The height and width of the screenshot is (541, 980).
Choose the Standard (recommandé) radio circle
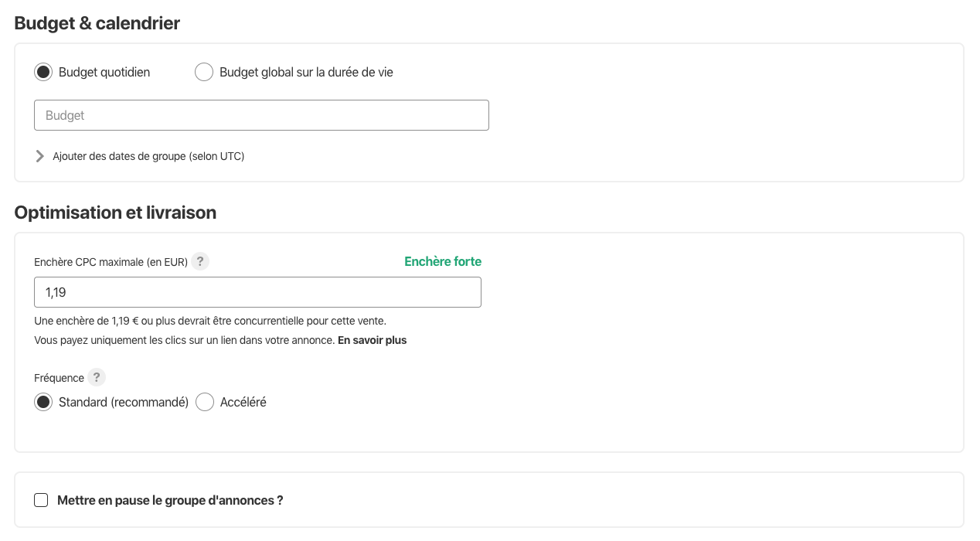pyautogui.click(x=43, y=402)
